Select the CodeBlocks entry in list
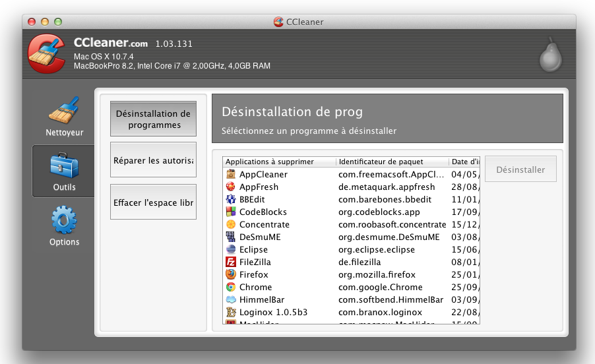The height and width of the screenshot is (364, 595). pyautogui.click(x=263, y=212)
